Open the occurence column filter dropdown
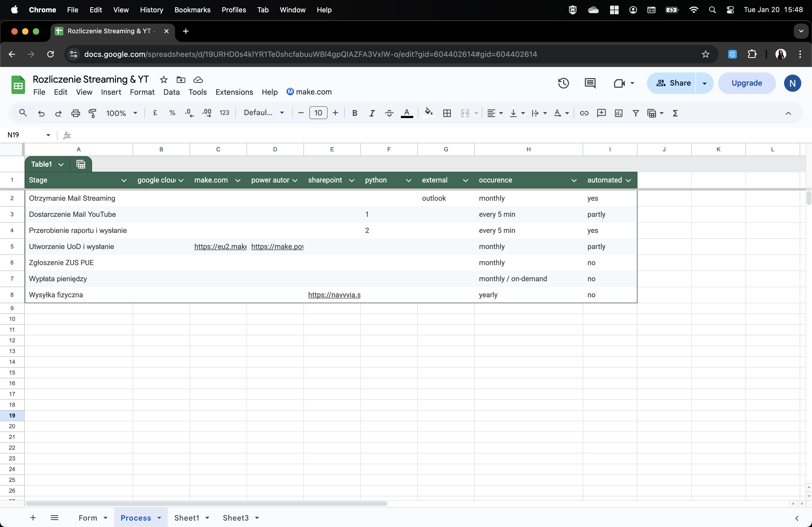This screenshot has width=812, height=527. click(574, 180)
